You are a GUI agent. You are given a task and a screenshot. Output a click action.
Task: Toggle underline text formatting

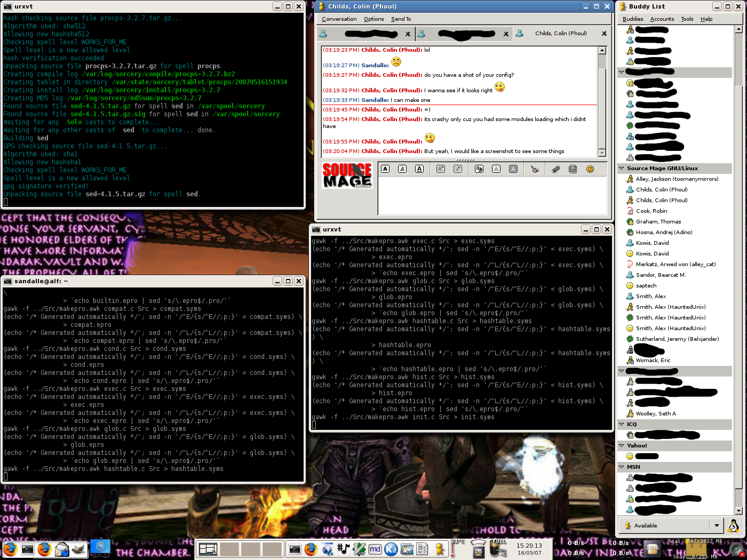[419, 169]
